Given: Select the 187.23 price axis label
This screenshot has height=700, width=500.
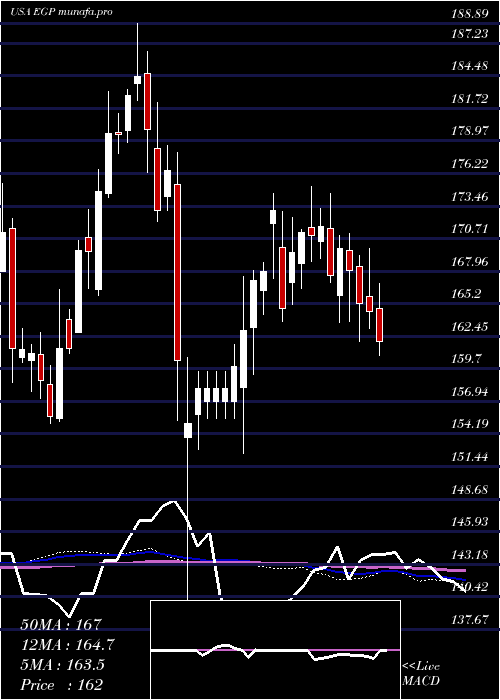Looking at the screenshot, I should [x=469, y=33].
